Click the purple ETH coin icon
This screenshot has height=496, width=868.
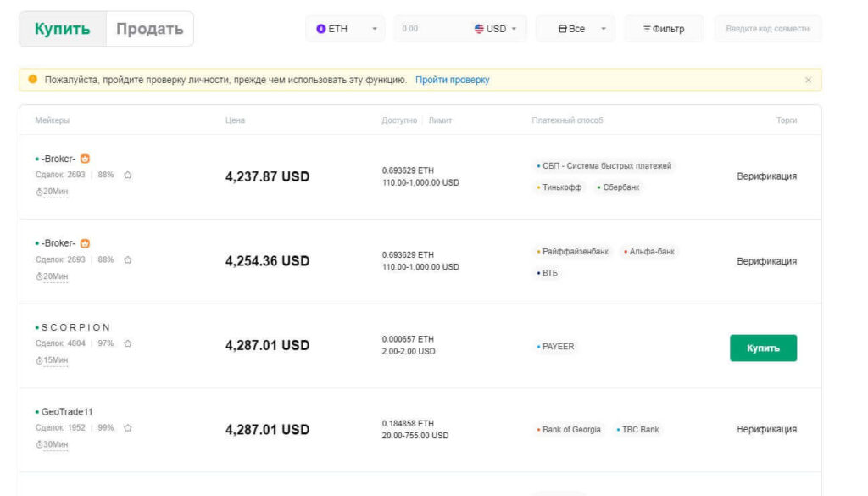pyautogui.click(x=320, y=29)
